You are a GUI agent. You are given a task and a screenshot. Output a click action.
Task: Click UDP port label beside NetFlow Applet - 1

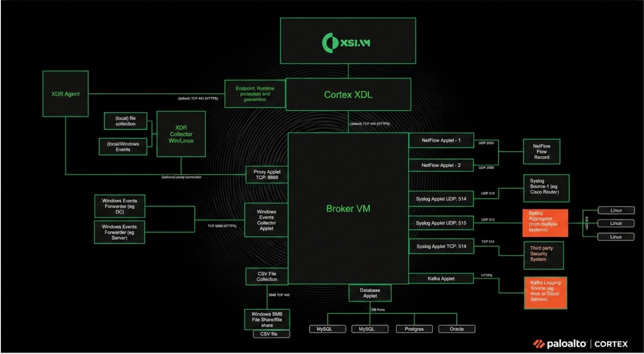(486, 143)
